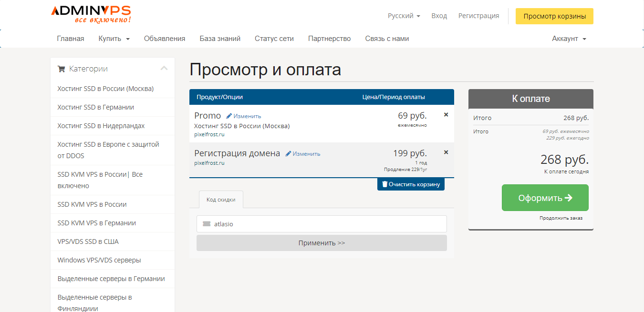Switch to the Код скидки tab
The height and width of the screenshot is (312, 644).
point(221,200)
